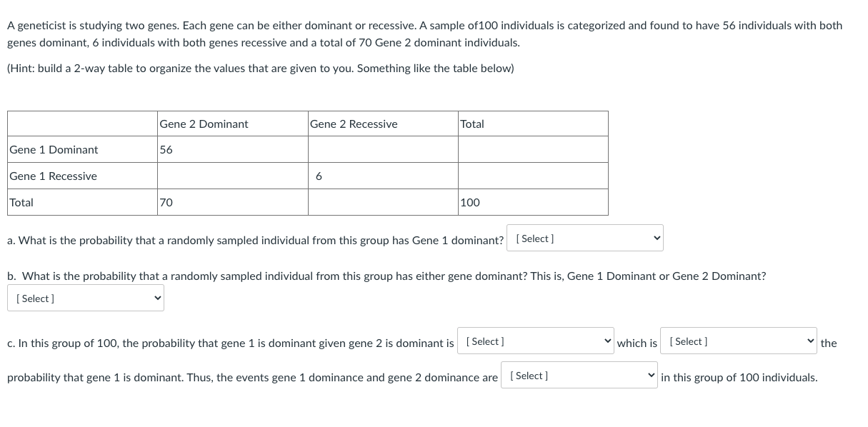This screenshot has height=427, width=868.
Task: Select the grand total cell showing 100
Action: pos(533,202)
